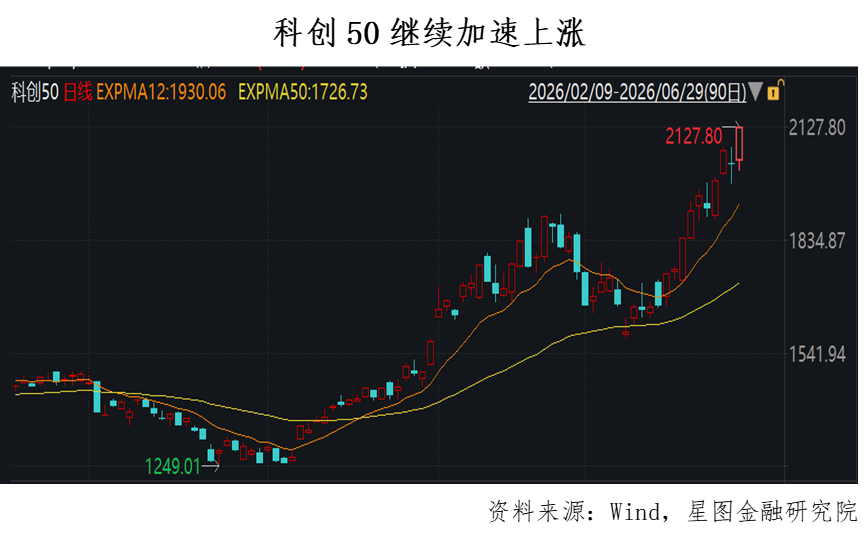Click the yellow unlock padlock icon
The height and width of the screenshot is (536, 865).
pyautogui.click(x=775, y=90)
